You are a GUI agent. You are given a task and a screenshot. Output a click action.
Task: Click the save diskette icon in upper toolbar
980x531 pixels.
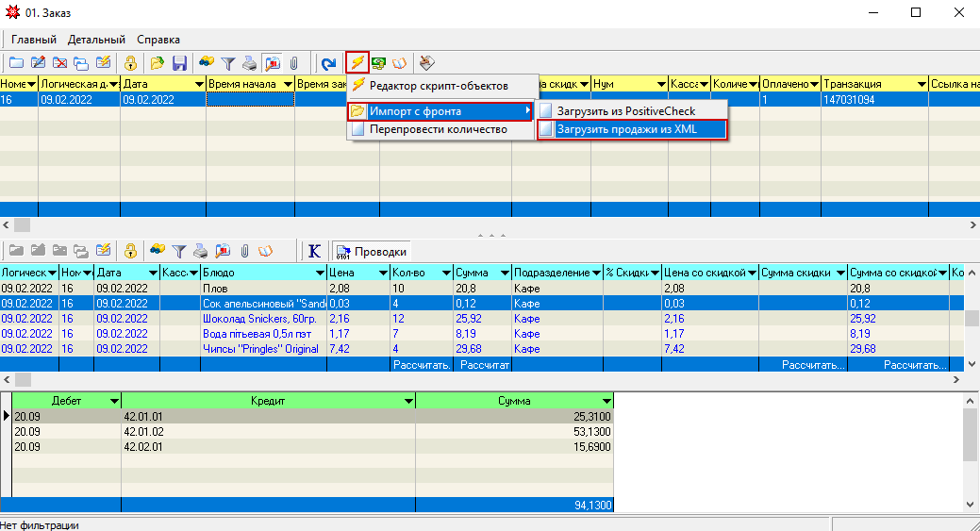pyautogui.click(x=179, y=63)
